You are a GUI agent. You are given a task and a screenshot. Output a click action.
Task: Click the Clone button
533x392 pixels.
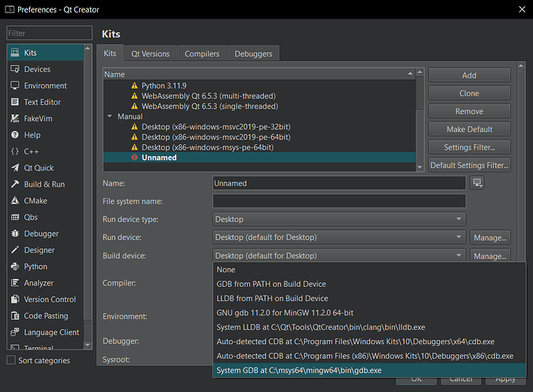(469, 93)
